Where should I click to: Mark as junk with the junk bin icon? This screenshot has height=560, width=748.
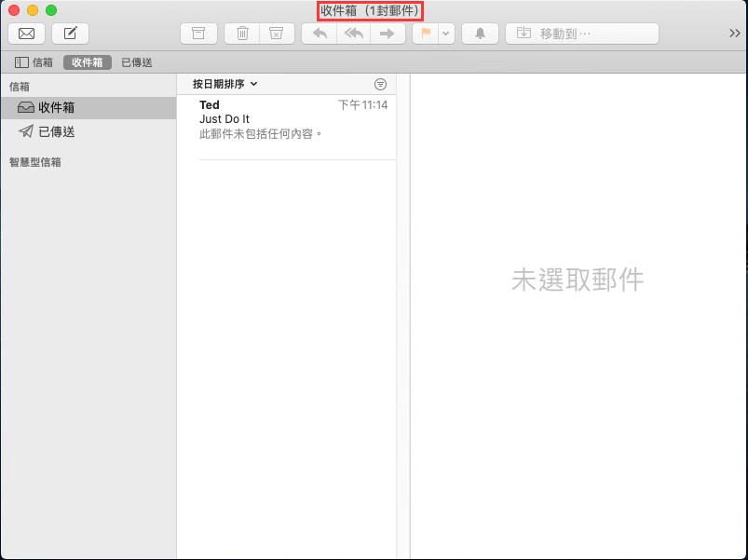tap(276, 34)
